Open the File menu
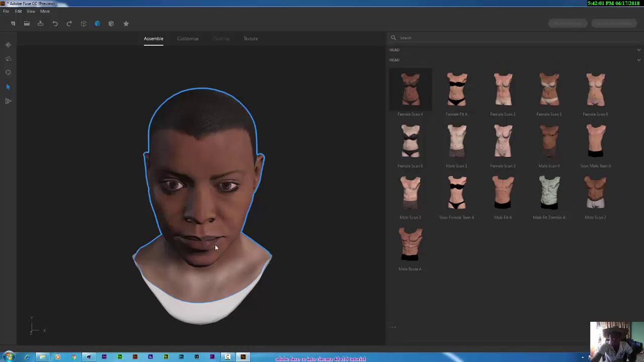 point(6,11)
